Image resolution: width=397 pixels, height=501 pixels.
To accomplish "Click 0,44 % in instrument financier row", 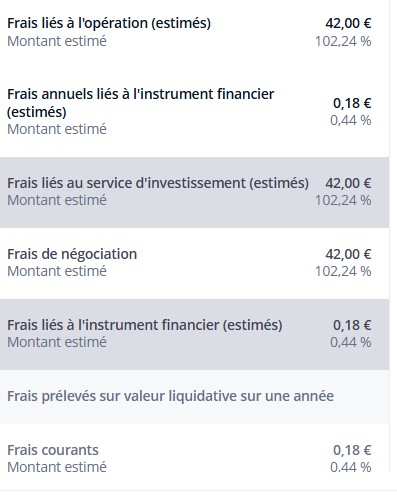I will [x=351, y=342].
